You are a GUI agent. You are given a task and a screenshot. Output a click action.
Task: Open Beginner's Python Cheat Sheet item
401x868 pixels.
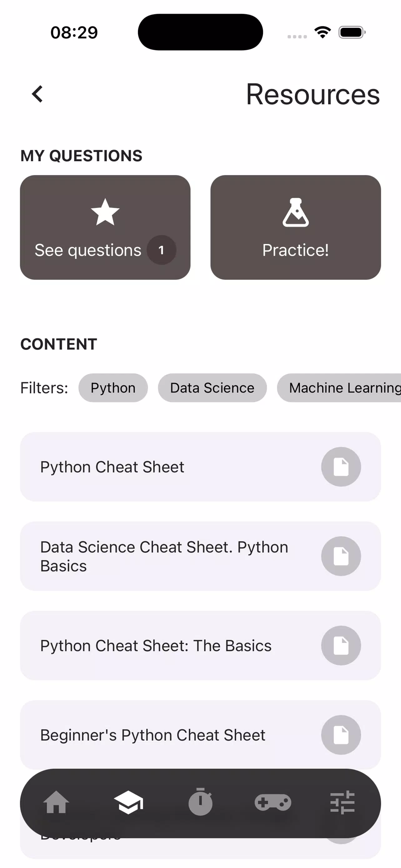pyautogui.click(x=200, y=735)
